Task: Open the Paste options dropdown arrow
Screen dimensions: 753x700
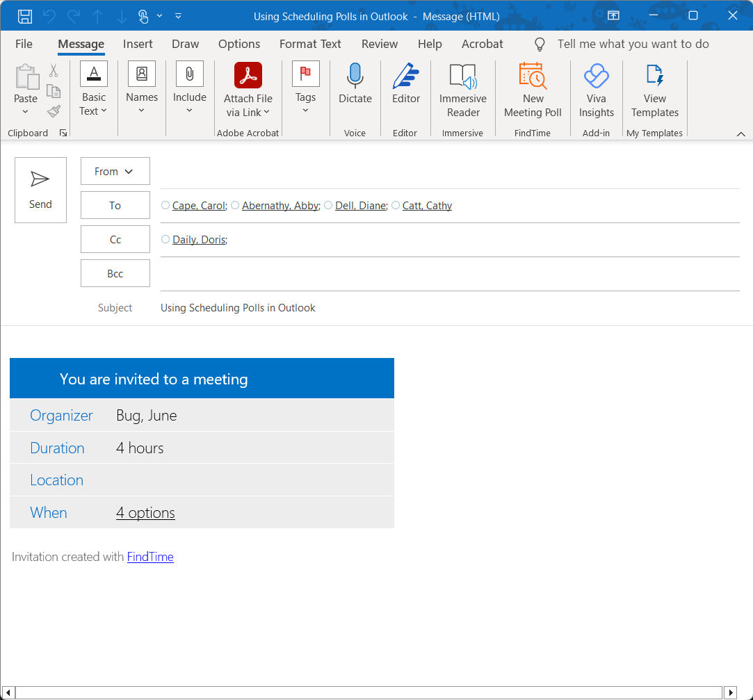Action: tap(26, 112)
